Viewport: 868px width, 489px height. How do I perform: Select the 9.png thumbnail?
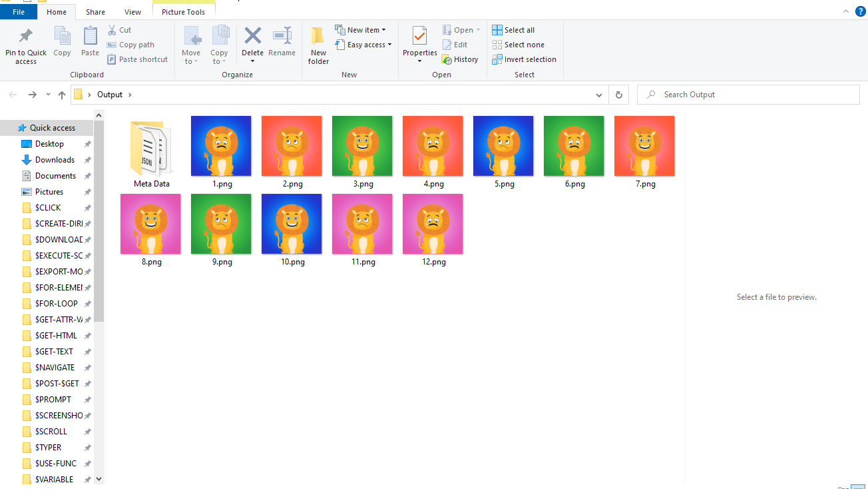coord(222,224)
